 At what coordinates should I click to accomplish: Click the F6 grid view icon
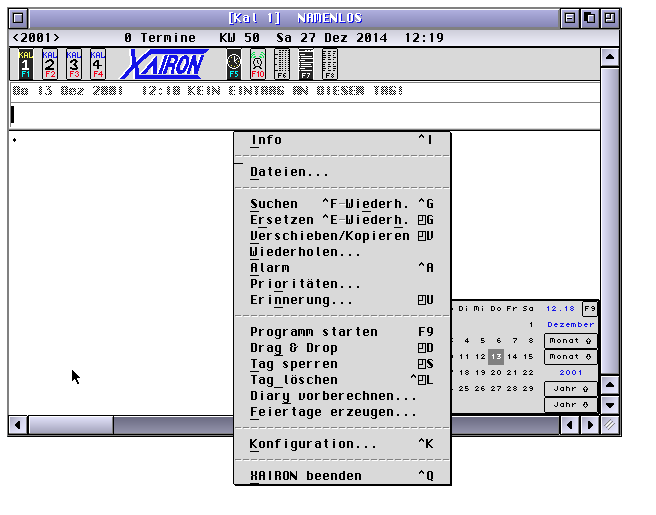[x=282, y=64]
